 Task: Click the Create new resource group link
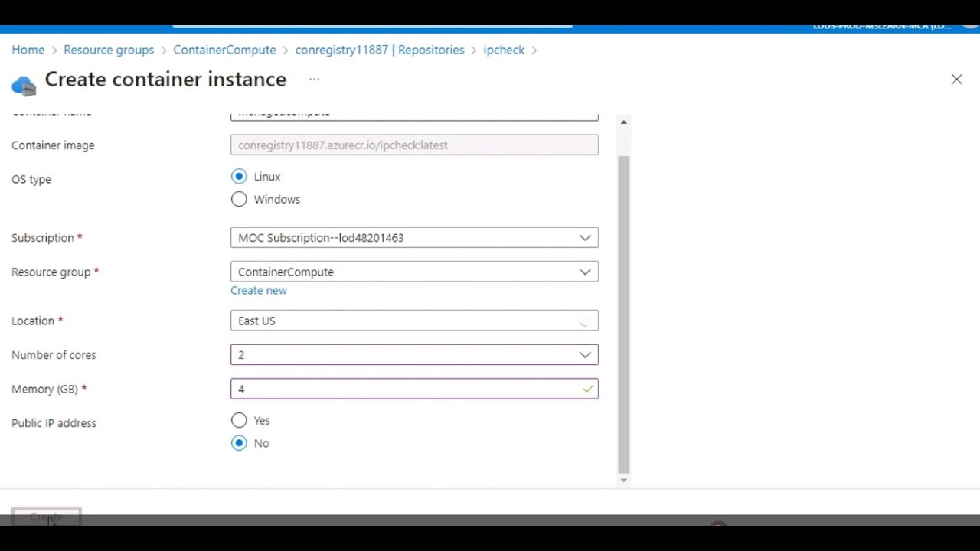coord(259,291)
